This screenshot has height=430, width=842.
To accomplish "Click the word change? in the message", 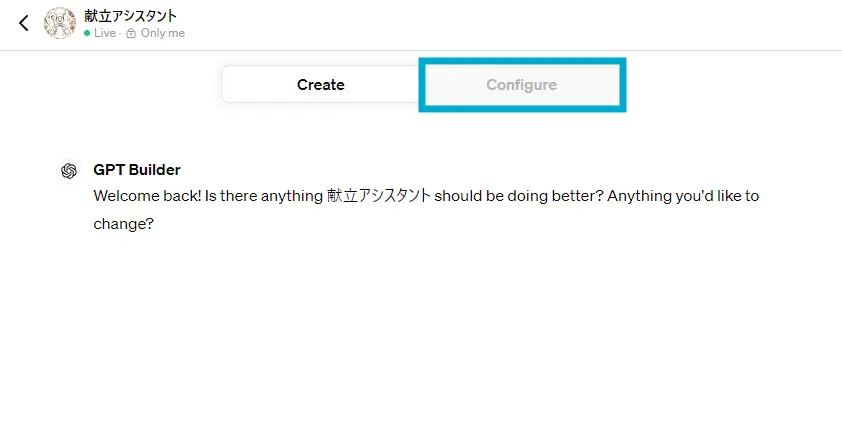I will 123,223.
